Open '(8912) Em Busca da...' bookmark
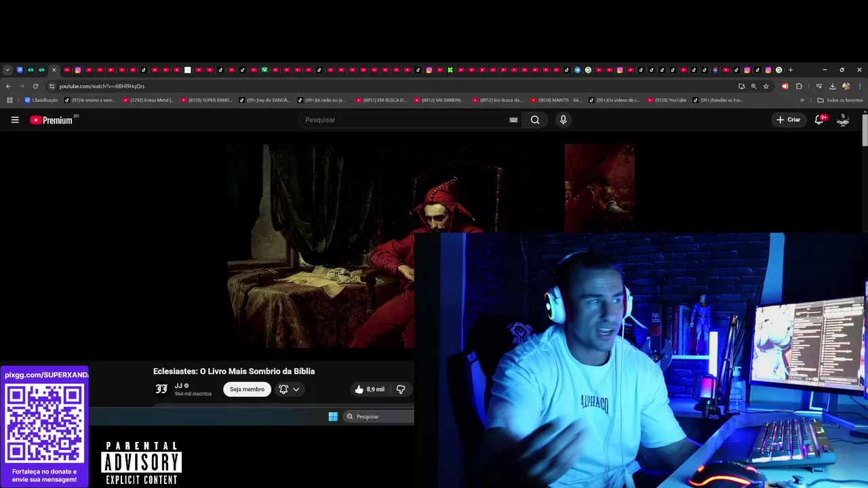Viewport: 868px width, 488px height. [x=498, y=100]
